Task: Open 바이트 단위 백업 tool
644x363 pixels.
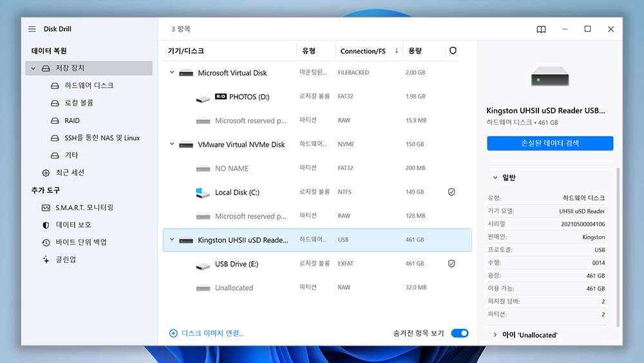Action: tap(81, 242)
